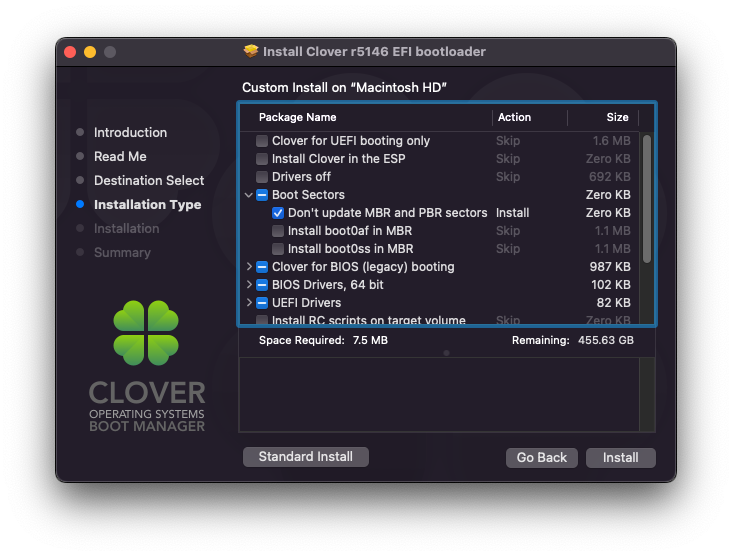Viewport: 732px width, 556px height.
Task: Click the Standard Install button
Action: pos(306,457)
